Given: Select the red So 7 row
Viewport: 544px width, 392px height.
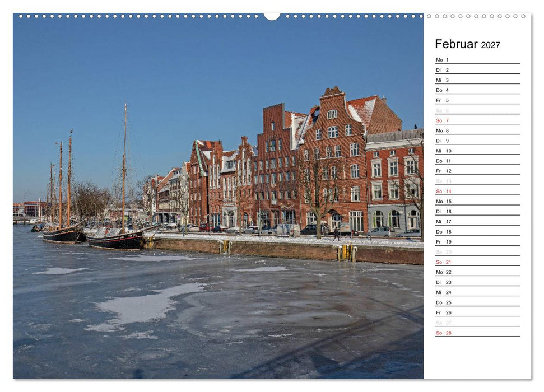Looking at the screenshot, I should pos(477,120).
